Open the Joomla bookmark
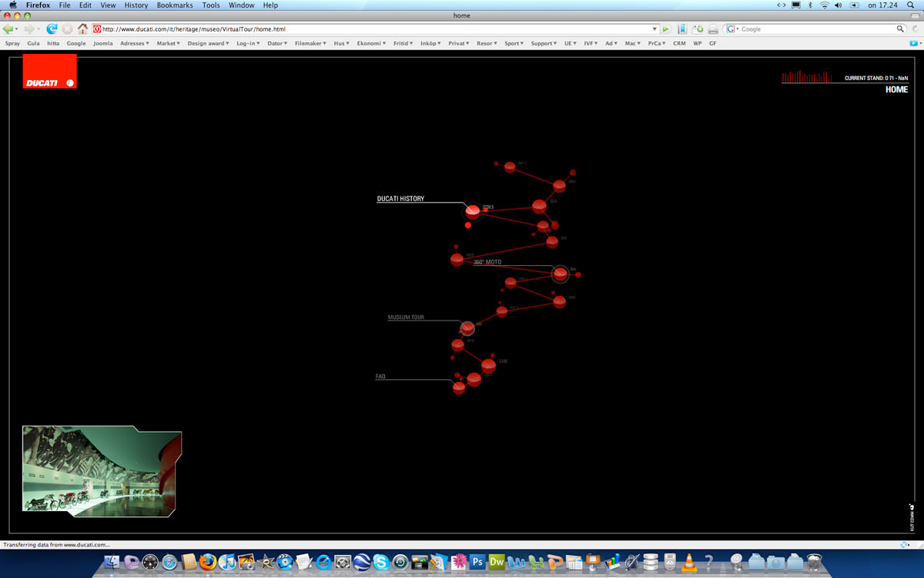924x578 pixels. click(103, 43)
